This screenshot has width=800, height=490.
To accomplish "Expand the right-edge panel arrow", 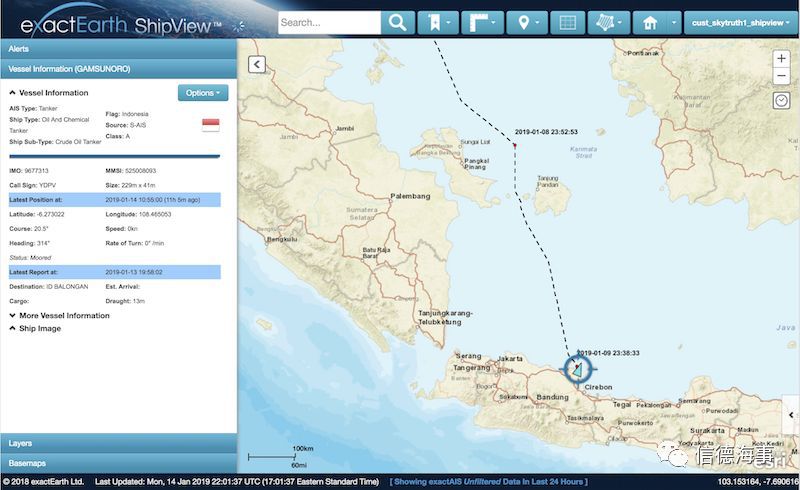I will click(x=791, y=415).
